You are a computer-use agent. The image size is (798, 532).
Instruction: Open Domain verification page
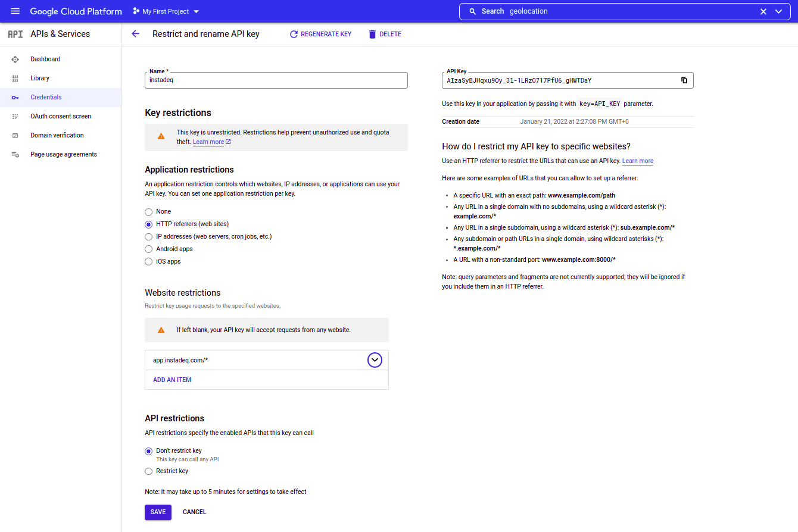[x=61, y=135]
